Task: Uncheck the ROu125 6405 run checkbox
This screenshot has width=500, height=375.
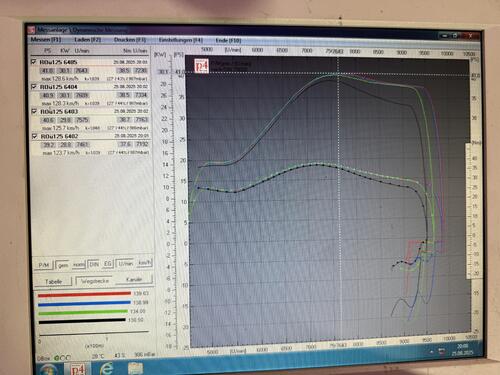Action: pyautogui.click(x=33, y=62)
